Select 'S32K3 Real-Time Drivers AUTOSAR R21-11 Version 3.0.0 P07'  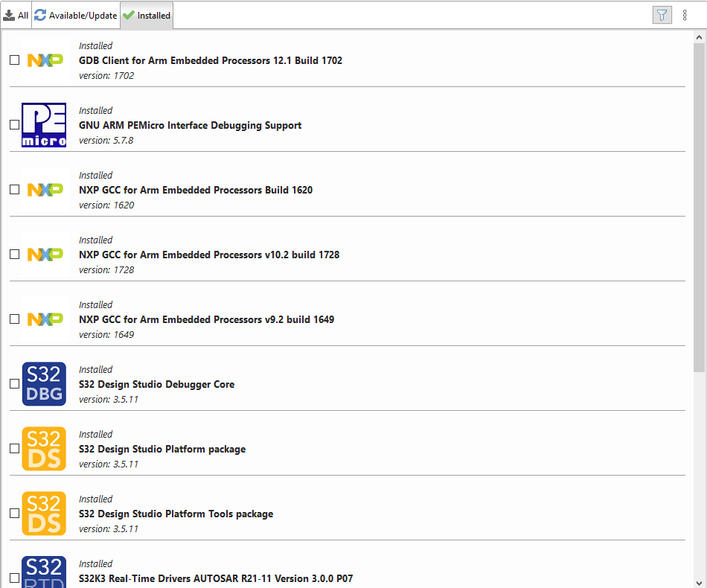(216, 578)
